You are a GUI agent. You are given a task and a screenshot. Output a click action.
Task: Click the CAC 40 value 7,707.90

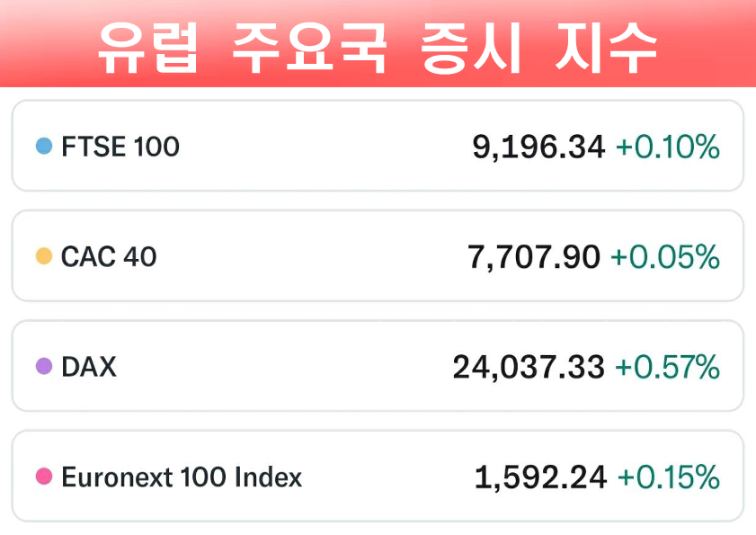point(534,258)
